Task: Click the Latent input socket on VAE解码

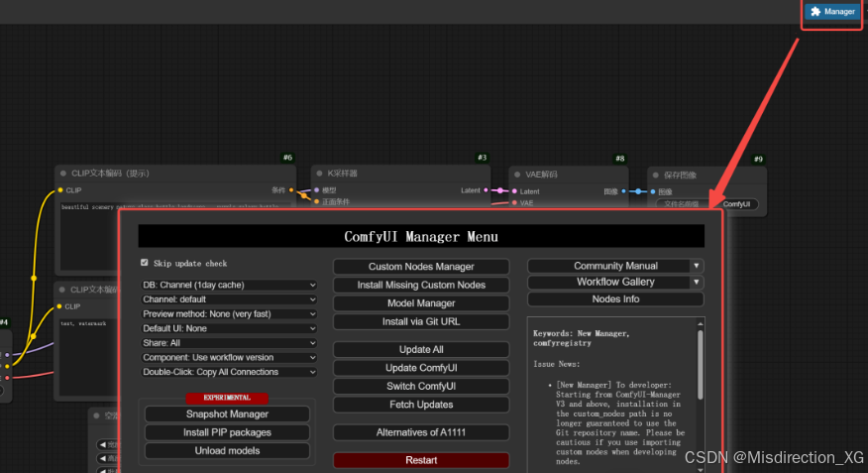Action: [x=515, y=191]
